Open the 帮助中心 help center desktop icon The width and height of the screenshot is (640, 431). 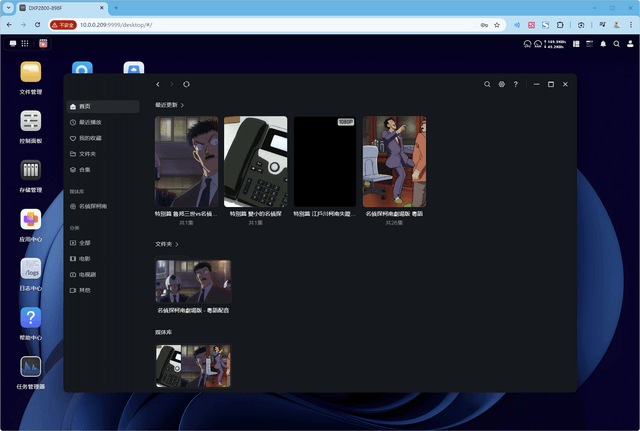31,318
